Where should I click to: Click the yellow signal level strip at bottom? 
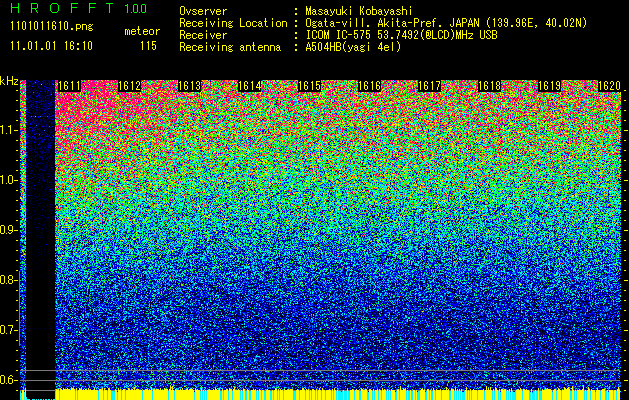[339, 394]
